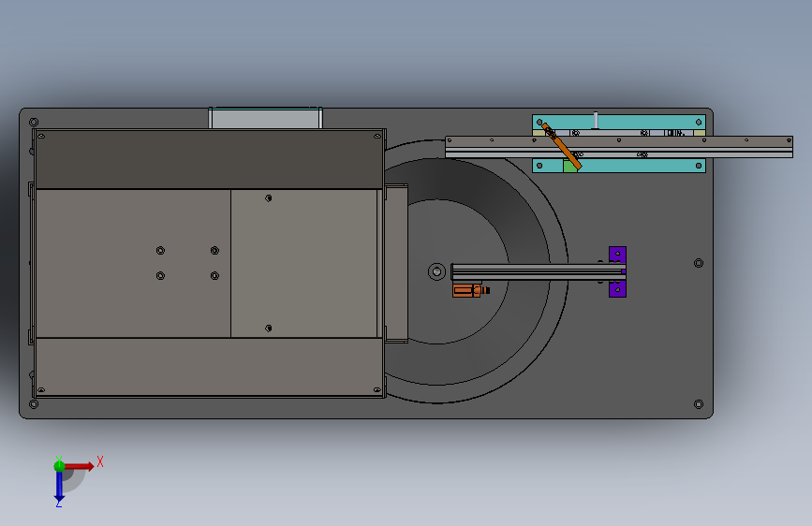The image size is (812, 526).
Task: Select the light gray box at the top edge
Action: point(265,118)
